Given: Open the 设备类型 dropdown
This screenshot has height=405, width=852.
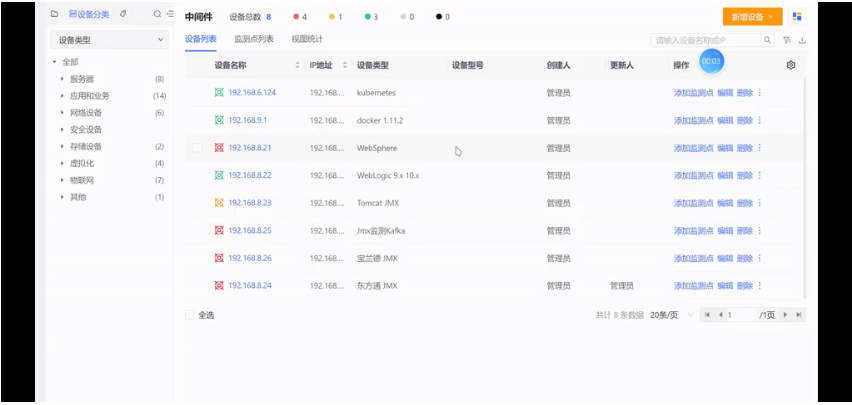Looking at the screenshot, I should [110, 40].
